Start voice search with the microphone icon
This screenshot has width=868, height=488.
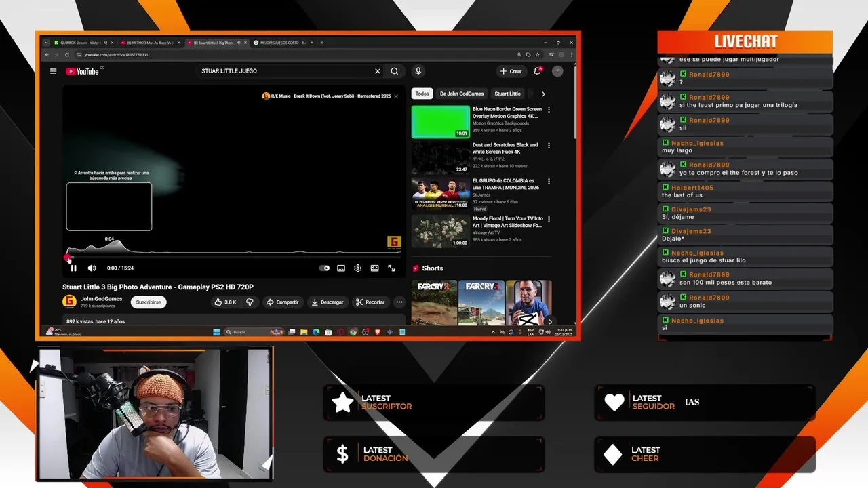click(418, 71)
